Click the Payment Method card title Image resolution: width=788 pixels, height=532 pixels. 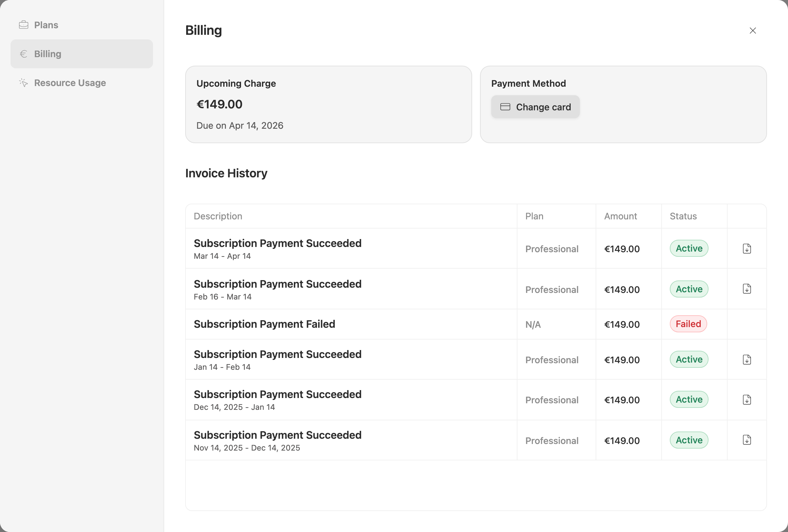pos(528,83)
